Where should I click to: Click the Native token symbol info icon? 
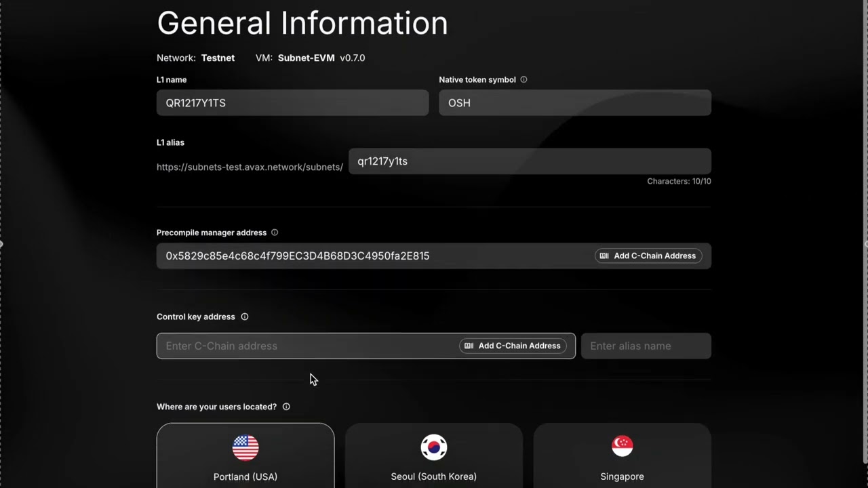(x=524, y=79)
